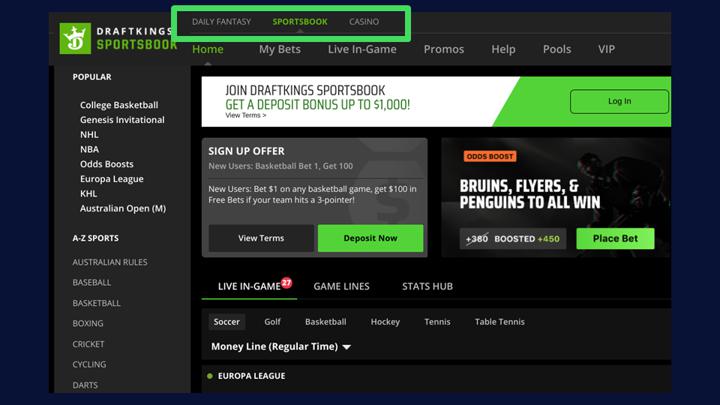Select Darts in A-Z Sports
The height and width of the screenshot is (405, 720).
pyautogui.click(x=85, y=385)
